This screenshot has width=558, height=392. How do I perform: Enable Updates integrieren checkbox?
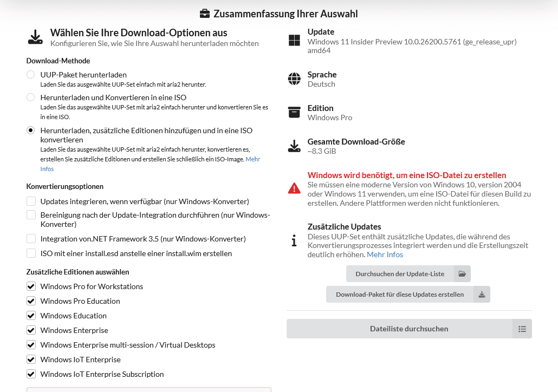click(31, 201)
